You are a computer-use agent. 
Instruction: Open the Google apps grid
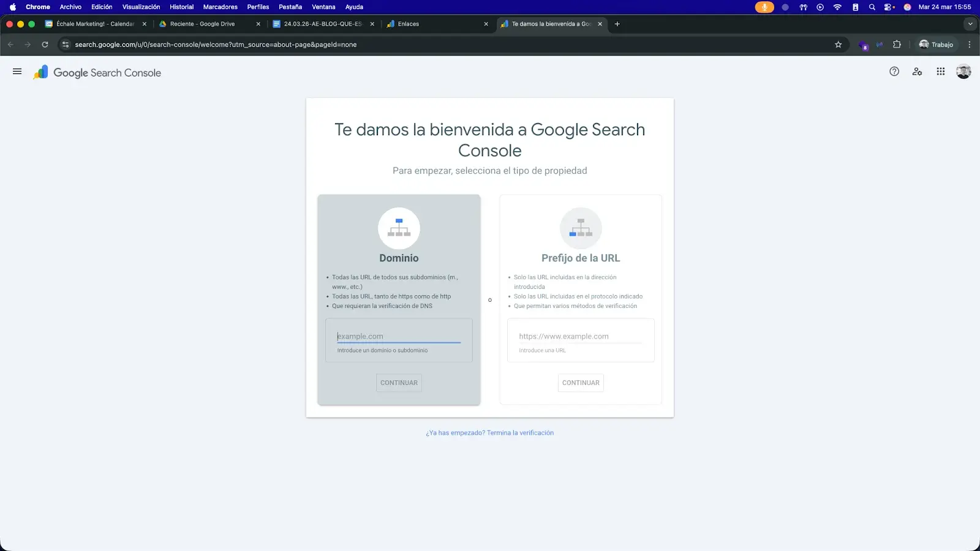point(940,72)
